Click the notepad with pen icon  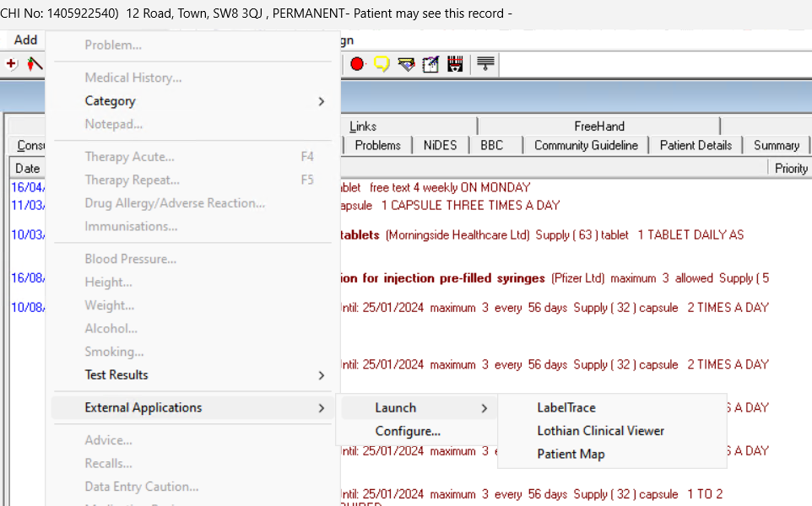coord(430,64)
